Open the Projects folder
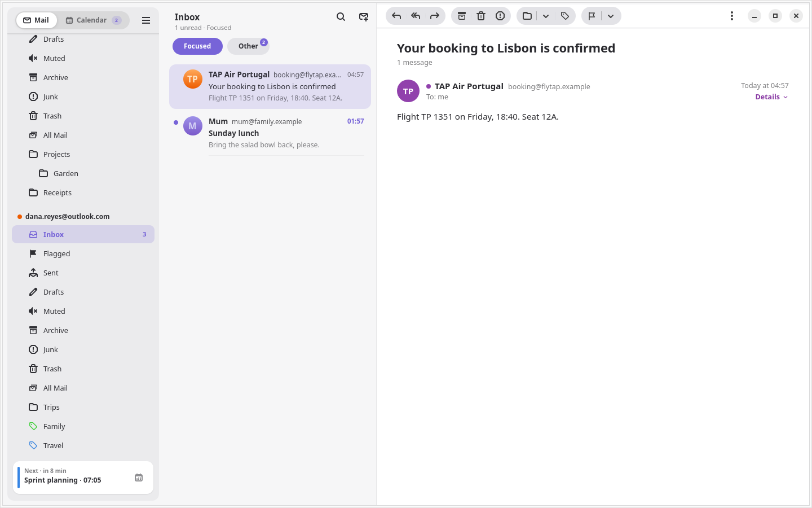This screenshot has width=812, height=508. 83,154
